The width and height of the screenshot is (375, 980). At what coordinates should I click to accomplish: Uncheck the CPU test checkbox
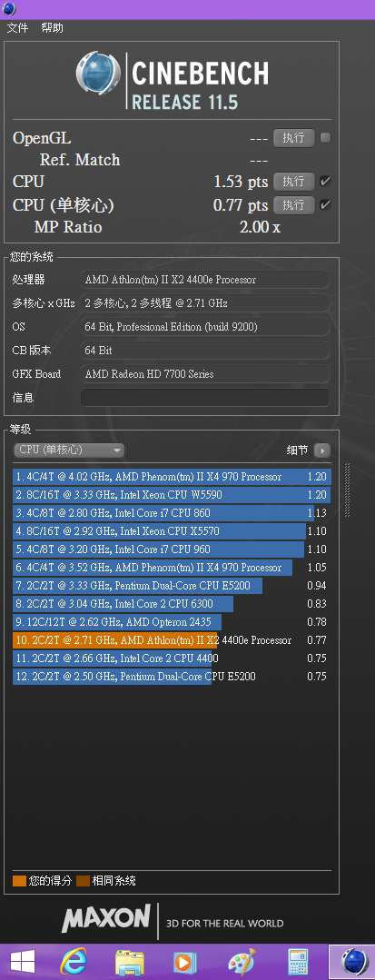point(326,182)
